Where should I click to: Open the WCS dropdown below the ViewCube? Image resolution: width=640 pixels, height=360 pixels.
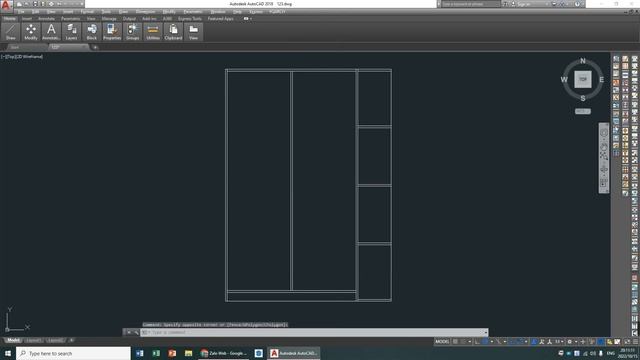coord(583,111)
